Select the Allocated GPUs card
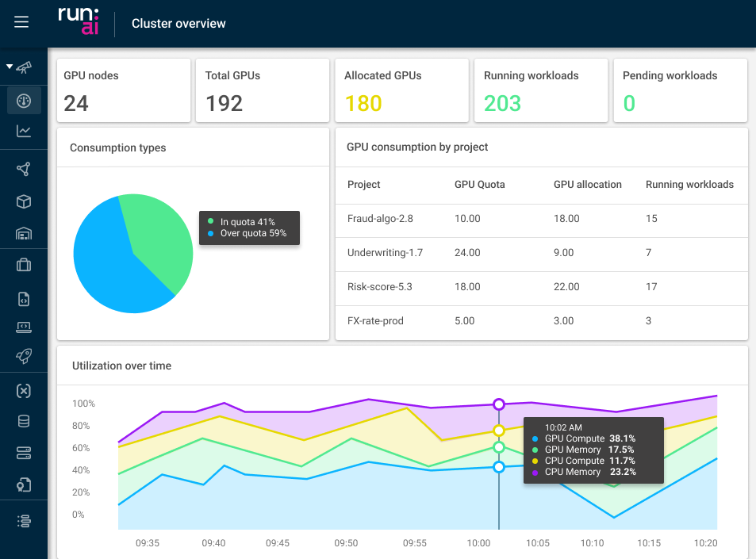The image size is (756, 559). [401, 90]
